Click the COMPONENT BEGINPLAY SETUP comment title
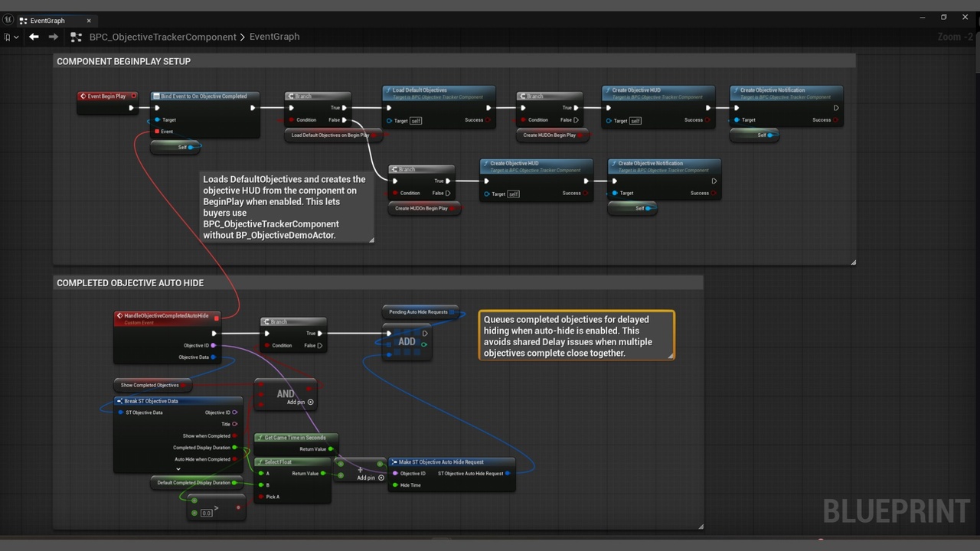The height and width of the screenshot is (551, 980). point(124,61)
